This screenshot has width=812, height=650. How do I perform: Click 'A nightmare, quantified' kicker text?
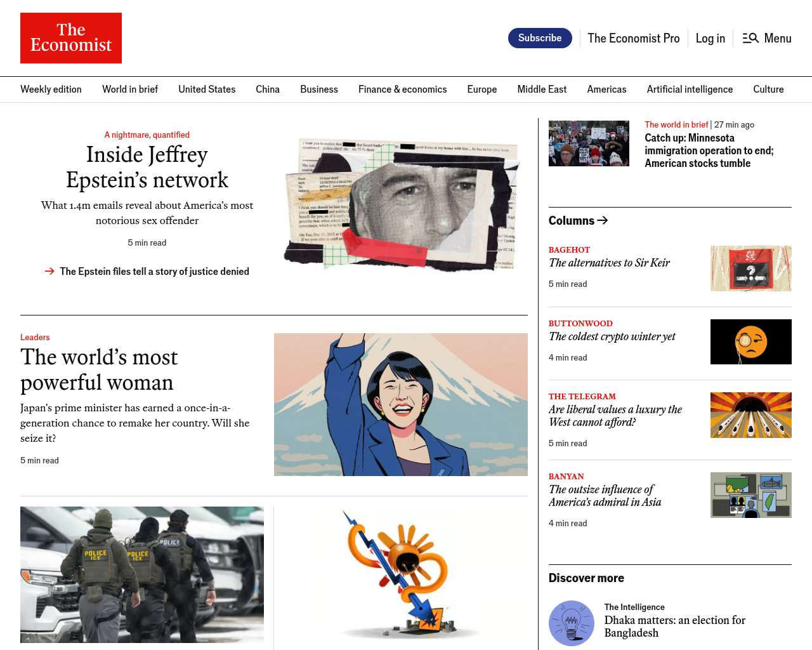pos(147,135)
